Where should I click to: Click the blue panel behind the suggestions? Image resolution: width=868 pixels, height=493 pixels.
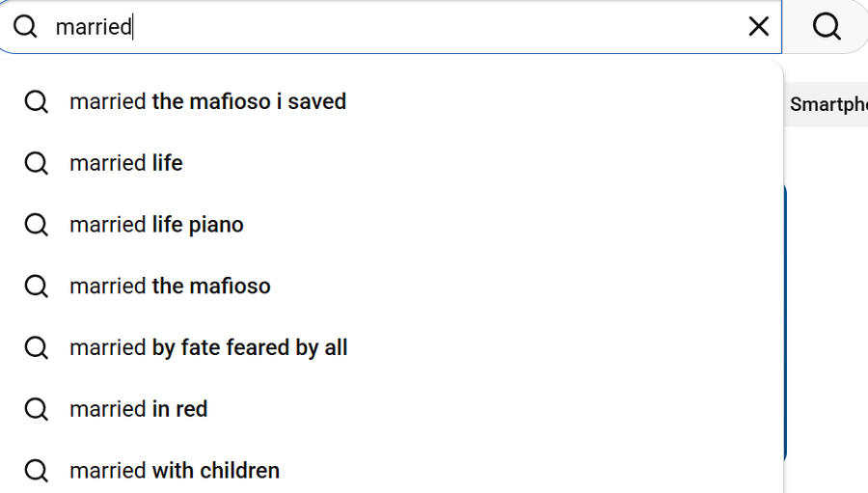point(786,318)
